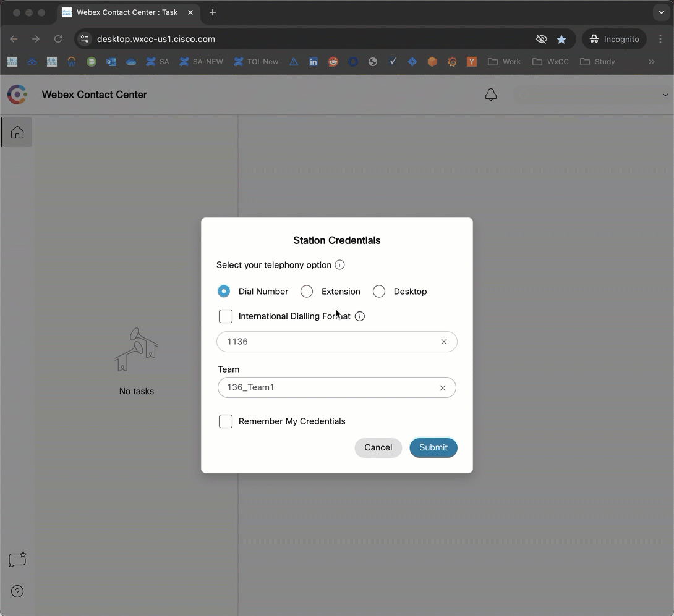Open the Team dropdown field

[x=328, y=387]
